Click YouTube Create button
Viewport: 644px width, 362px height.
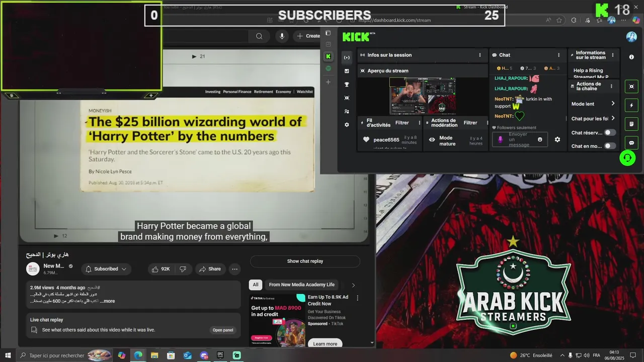tap(308, 36)
